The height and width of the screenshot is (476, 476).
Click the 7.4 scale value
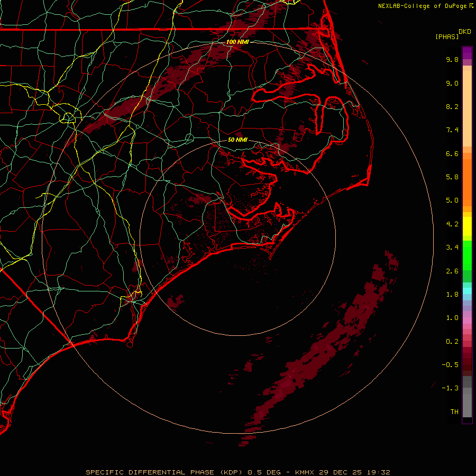pyautogui.click(x=452, y=130)
